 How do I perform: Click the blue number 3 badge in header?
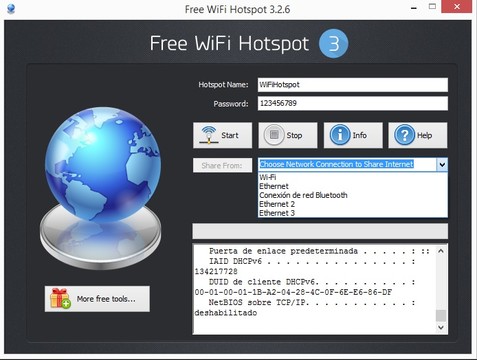[x=333, y=44]
